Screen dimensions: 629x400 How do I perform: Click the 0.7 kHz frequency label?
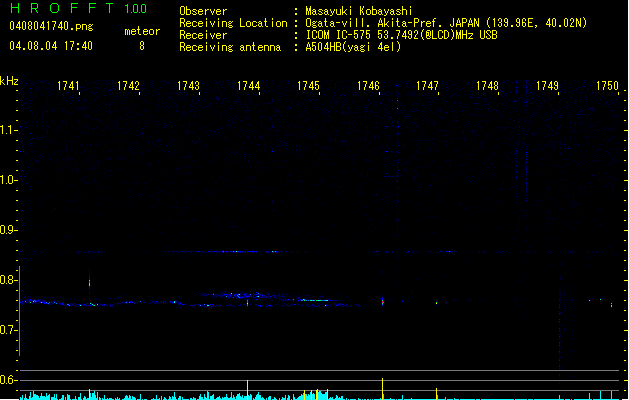click(x=8, y=330)
